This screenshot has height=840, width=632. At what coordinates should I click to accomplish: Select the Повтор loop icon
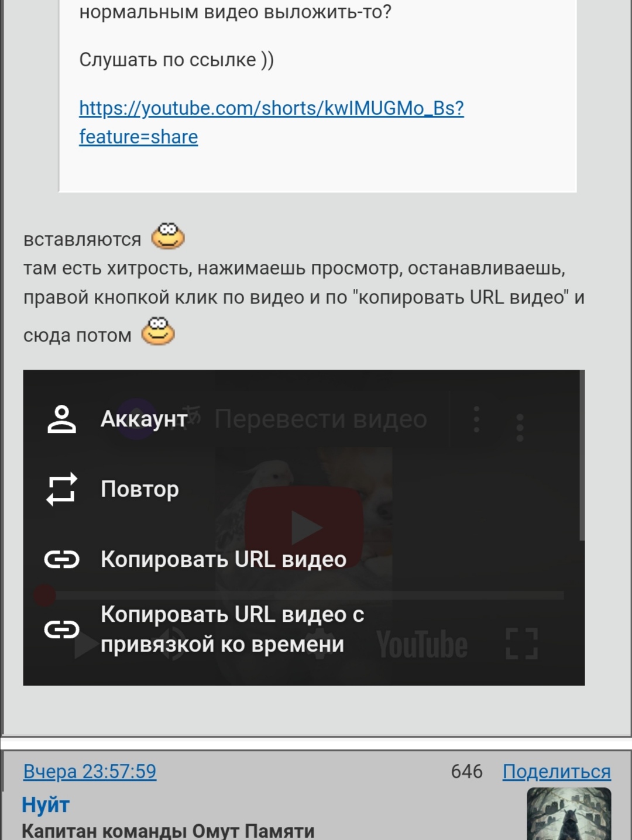pos(61,489)
